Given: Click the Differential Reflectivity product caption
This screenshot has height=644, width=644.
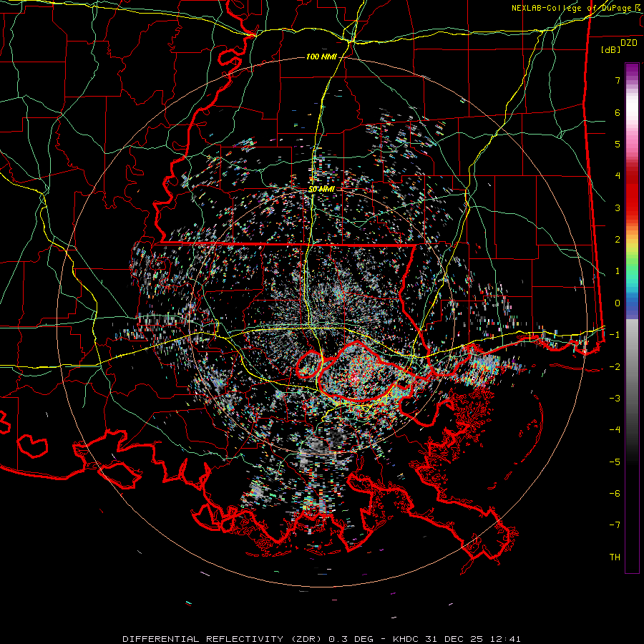Looking at the screenshot, I should pos(321,639).
